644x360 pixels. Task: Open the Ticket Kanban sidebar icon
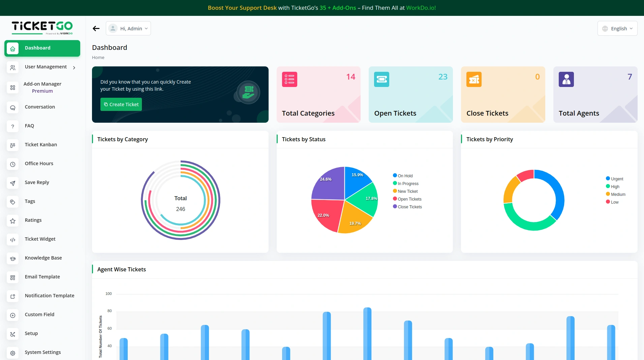tap(12, 145)
